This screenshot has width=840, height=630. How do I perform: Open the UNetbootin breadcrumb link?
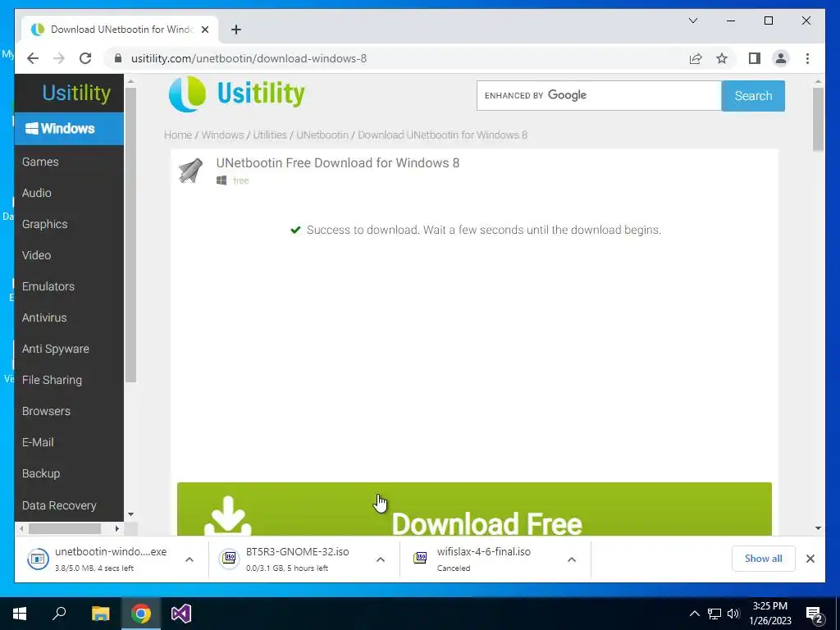[x=322, y=135]
